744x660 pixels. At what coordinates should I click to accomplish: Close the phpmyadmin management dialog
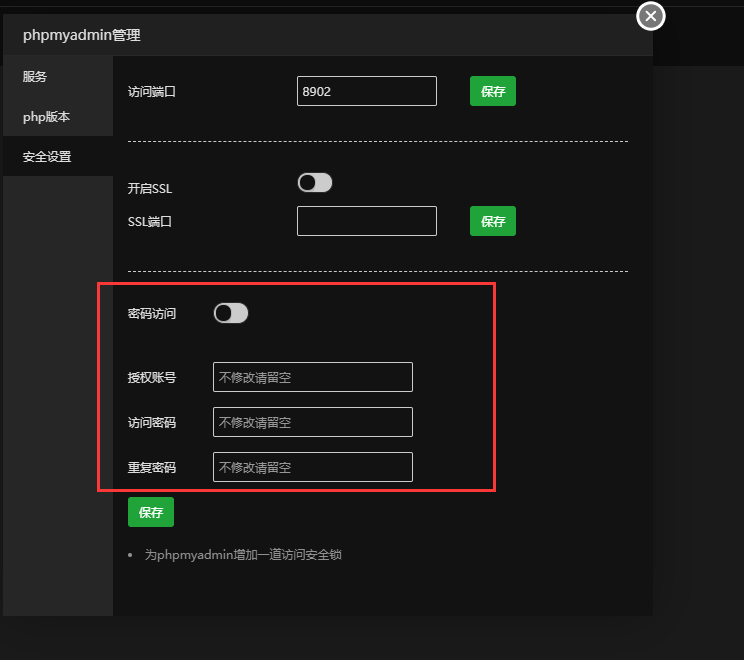pyautogui.click(x=651, y=16)
